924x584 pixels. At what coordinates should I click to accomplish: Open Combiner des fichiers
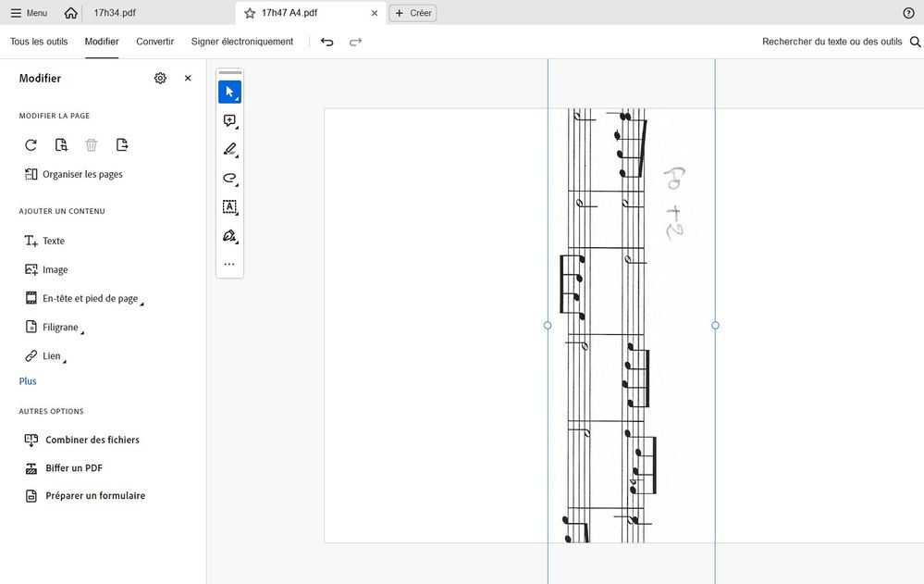pyautogui.click(x=82, y=440)
